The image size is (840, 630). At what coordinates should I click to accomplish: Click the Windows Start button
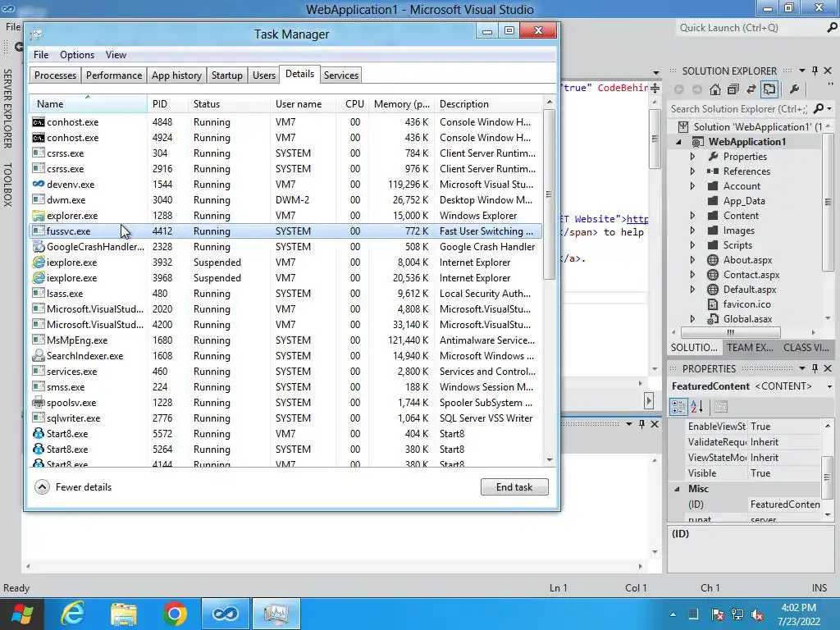pyautogui.click(x=22, y=614)
